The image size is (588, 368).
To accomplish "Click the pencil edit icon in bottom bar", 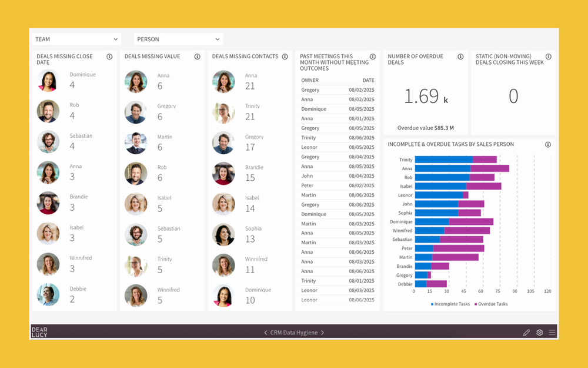I will (x=526, y=333).
